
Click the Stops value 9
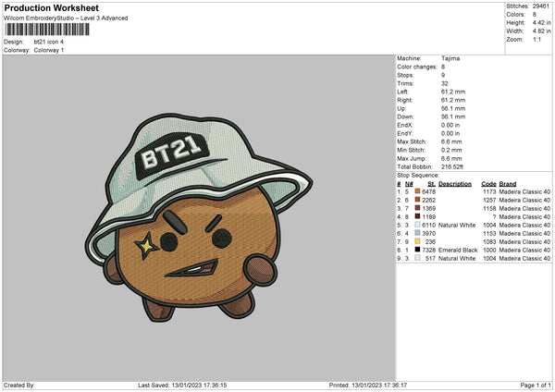click(x=443, y=75)
